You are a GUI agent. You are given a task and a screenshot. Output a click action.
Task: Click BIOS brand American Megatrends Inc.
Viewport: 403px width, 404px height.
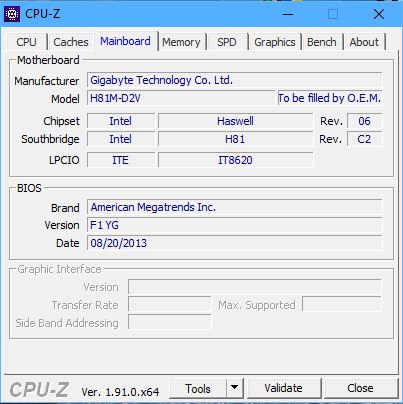235,207
